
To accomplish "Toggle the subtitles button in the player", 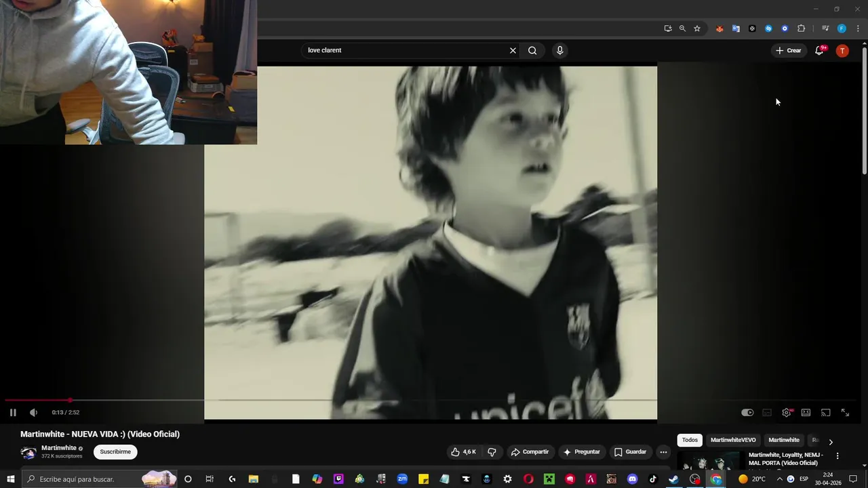I will [x=767, y=412].
